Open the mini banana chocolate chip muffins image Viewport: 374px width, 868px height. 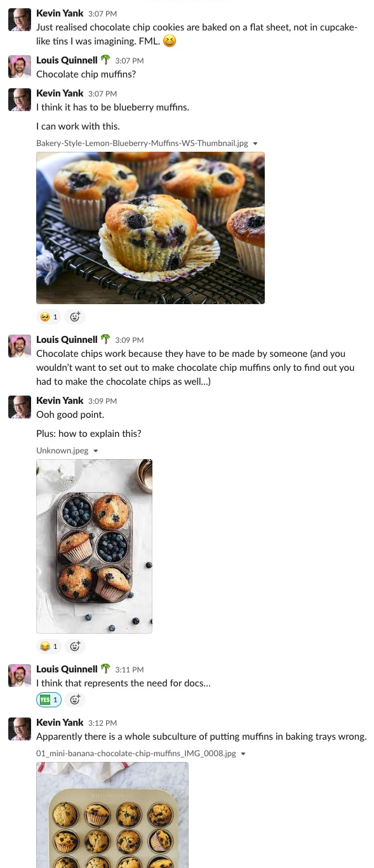(112, 815)
